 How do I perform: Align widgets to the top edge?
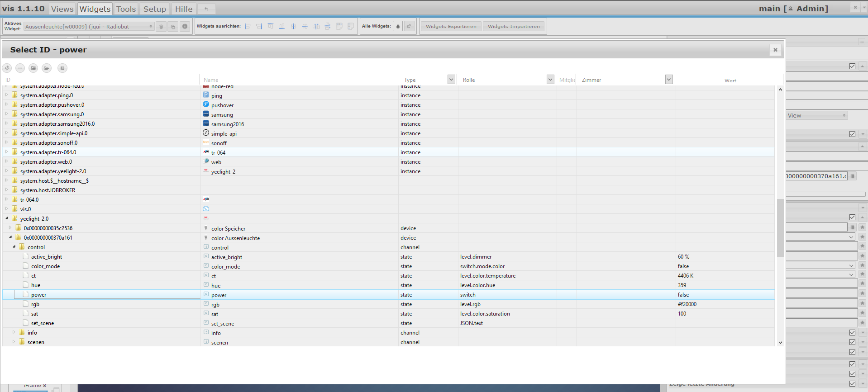pyautogui.click(x=271, y=26)
